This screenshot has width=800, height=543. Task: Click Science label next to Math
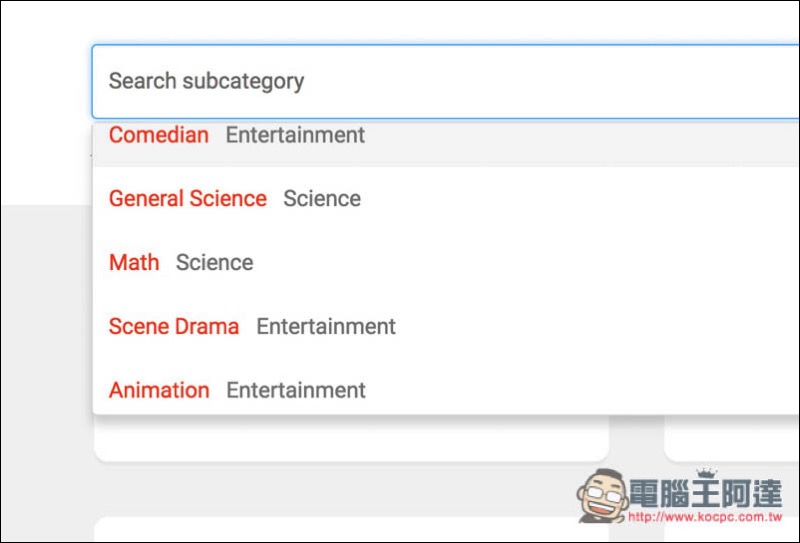[214, 262]
